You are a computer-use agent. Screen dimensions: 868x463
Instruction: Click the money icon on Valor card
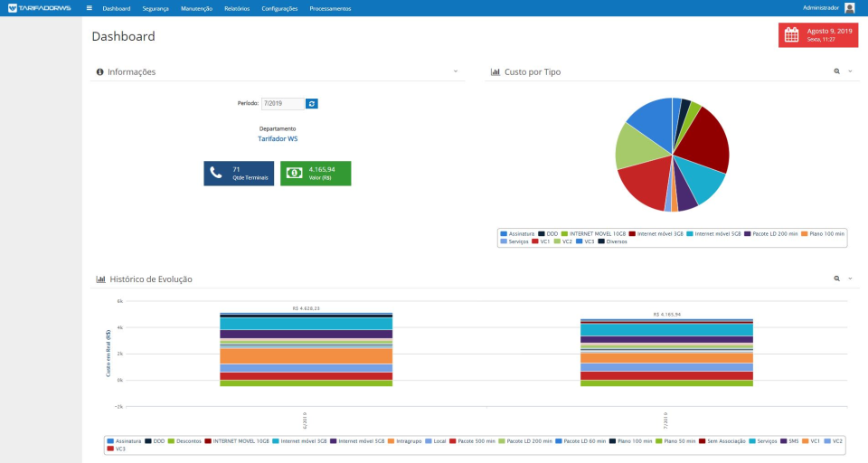tap(294, 174)
